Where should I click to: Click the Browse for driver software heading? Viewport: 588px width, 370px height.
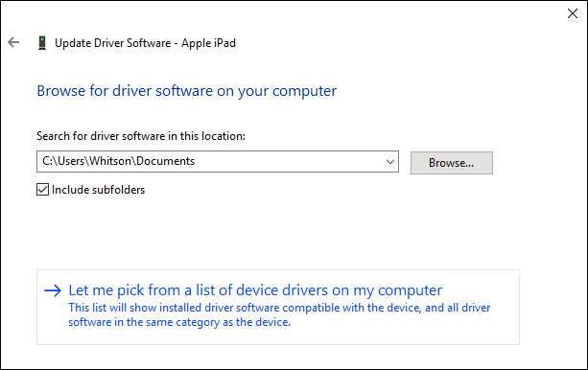coord(187,91)
